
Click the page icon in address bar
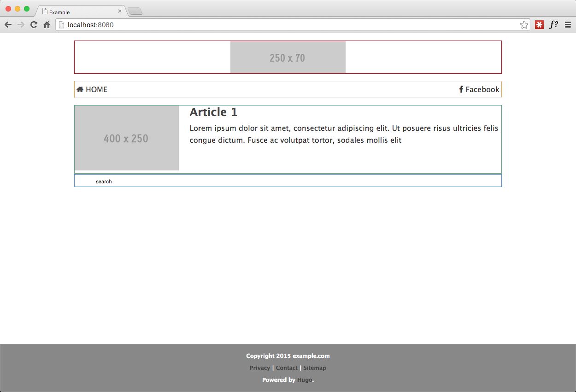(x=61, y=25)
